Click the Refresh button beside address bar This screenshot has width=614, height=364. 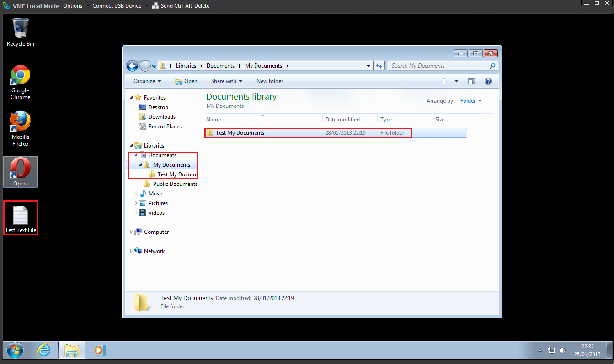point(379,66)
